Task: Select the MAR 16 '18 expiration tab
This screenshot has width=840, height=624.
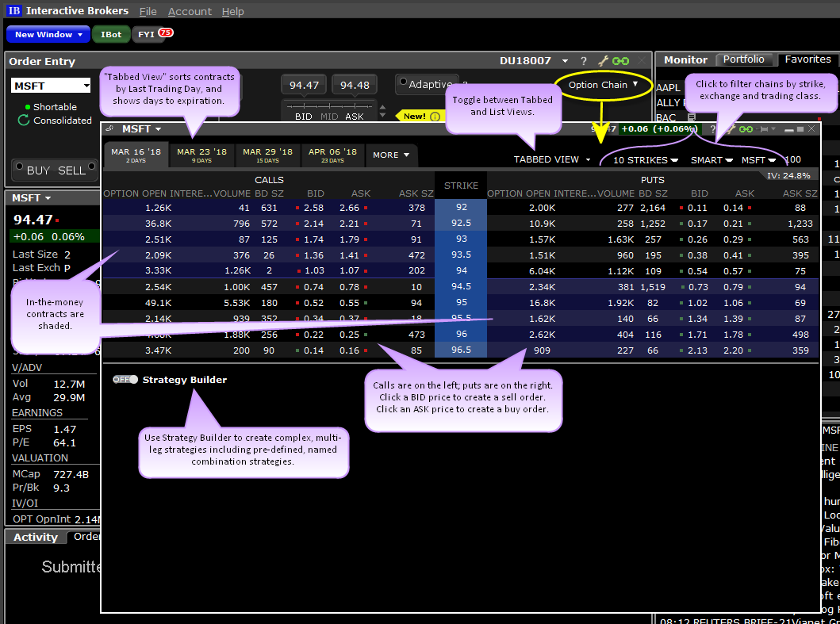Action: pyautogui.click(x=136, y=155)
